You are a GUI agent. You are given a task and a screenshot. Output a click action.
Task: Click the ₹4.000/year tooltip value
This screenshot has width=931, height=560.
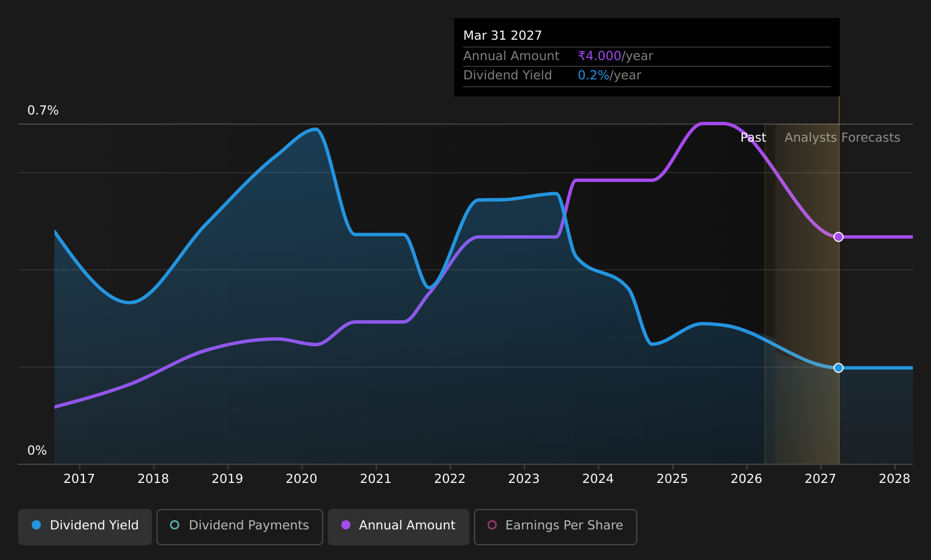pyautogui.click(x=615, y=56)
